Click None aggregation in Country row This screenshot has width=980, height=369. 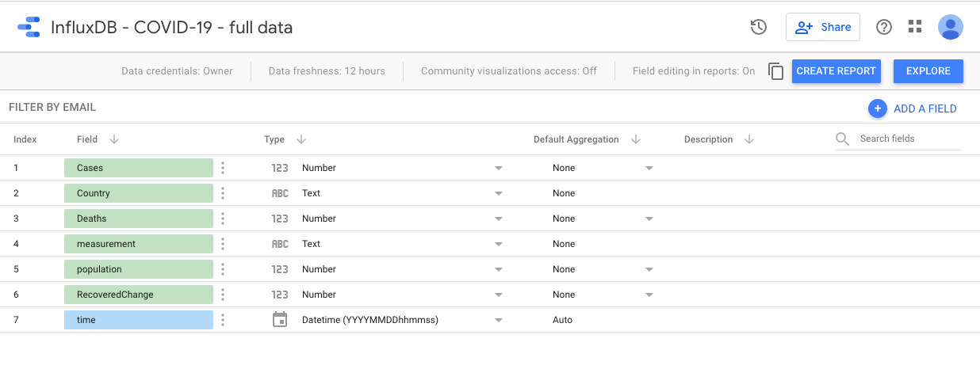564,193
